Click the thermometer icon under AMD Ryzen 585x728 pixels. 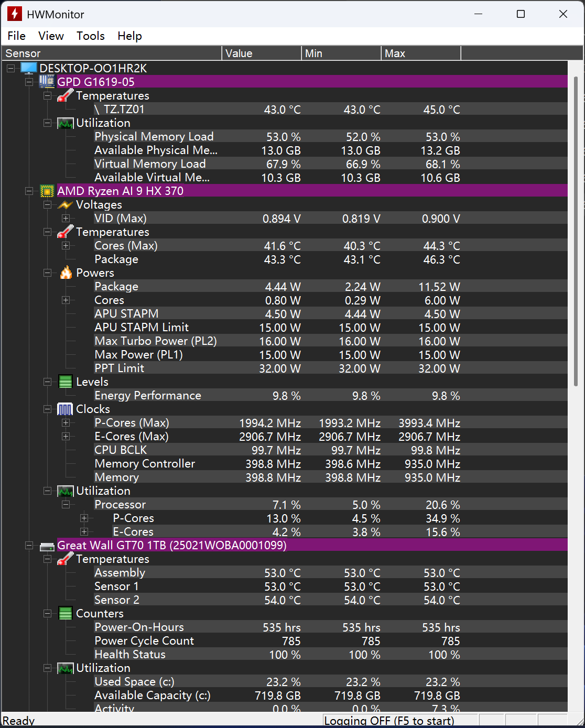pos(66,232)
